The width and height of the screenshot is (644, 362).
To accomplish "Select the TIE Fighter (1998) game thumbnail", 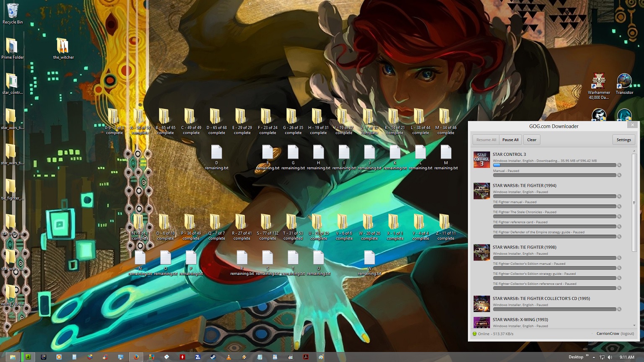I will click(x=482, y=253).
